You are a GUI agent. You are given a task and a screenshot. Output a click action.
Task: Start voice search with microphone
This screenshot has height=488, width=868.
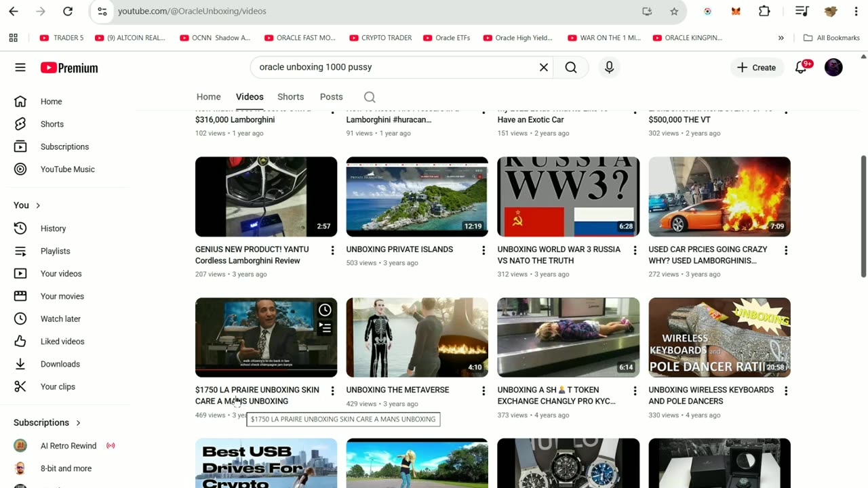(609, 67)
